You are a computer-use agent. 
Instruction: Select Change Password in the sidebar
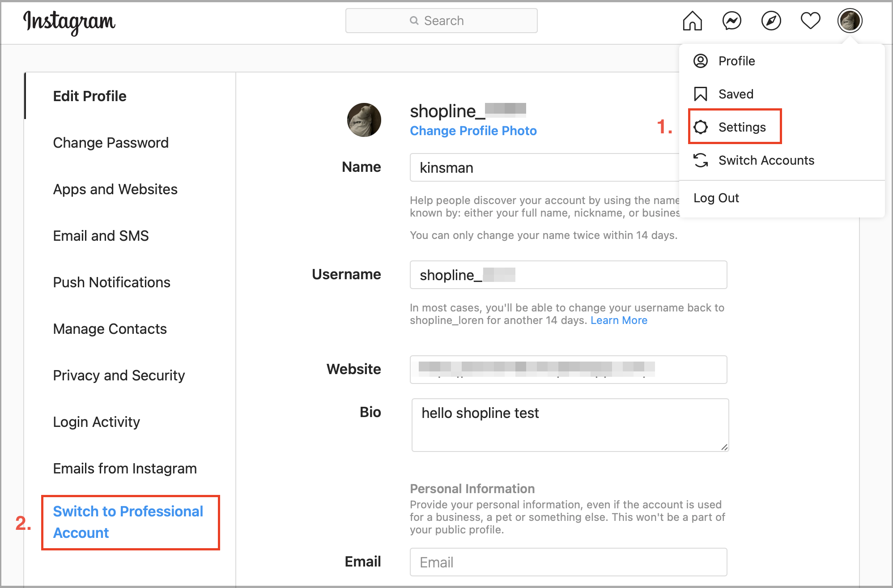[x=111, y=142]
